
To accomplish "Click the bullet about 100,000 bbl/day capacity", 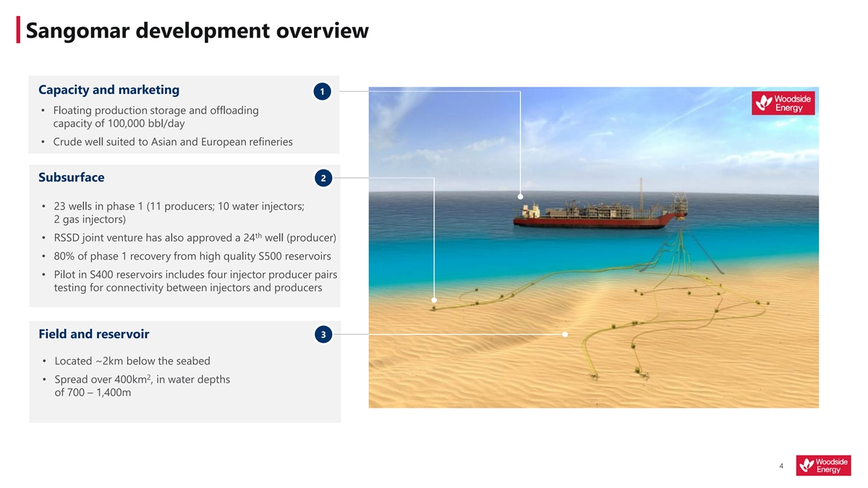I will click(x=150, y=117).
